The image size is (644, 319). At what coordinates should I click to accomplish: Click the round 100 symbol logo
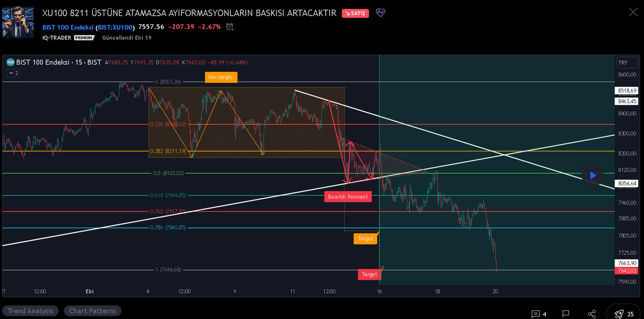(x=10, y=62)
